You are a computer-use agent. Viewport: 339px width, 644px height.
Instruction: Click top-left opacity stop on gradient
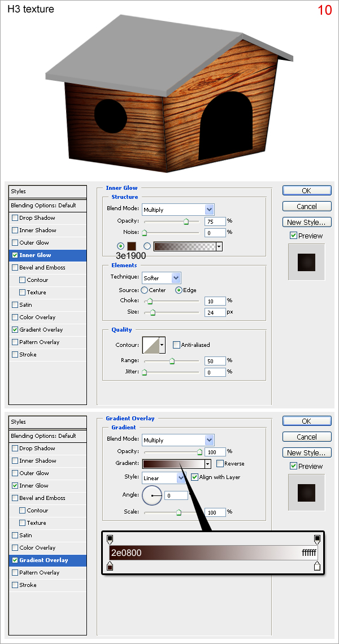(110, 539)
